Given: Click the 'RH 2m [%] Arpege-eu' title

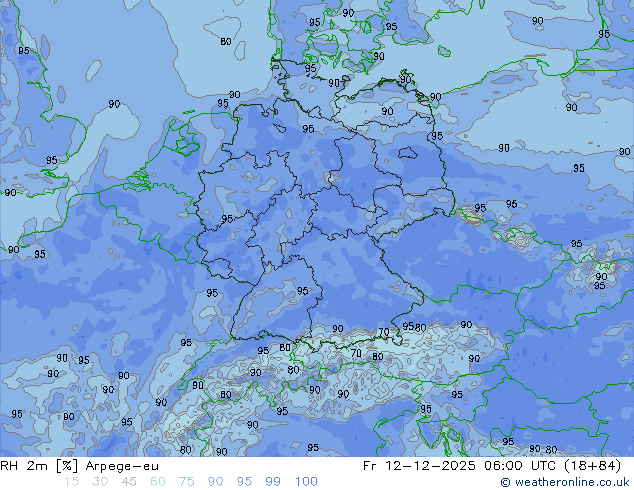Looking at the screenshot, I should (x=79, y=466).
